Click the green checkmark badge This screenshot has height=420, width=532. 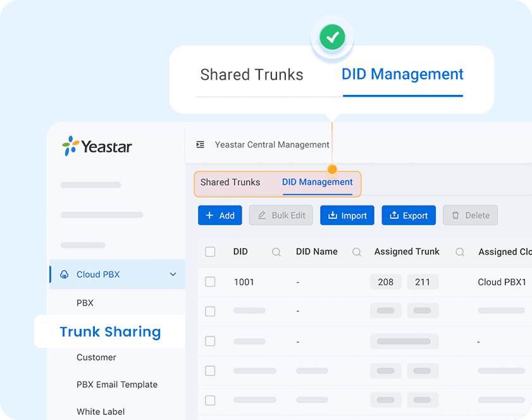tap(332, 37)
